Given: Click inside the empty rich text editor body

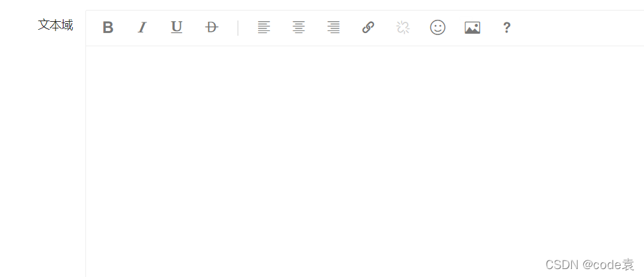Looking at the screenshot, I should pos(365,160).
